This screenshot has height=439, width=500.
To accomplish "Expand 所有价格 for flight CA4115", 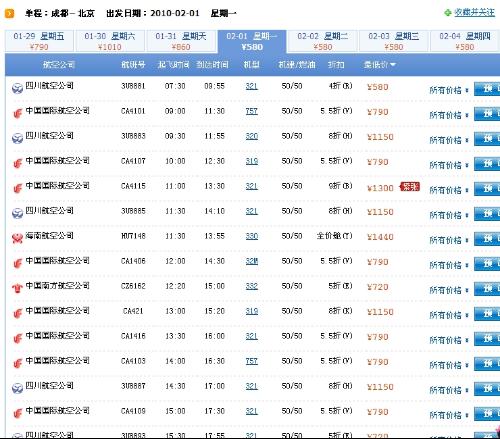I will click(449, 190).
